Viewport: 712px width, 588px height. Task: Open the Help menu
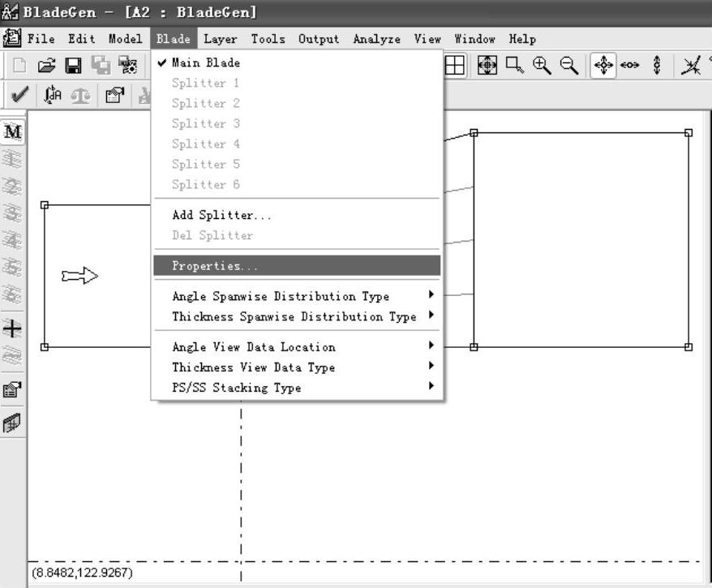point(522,39)
